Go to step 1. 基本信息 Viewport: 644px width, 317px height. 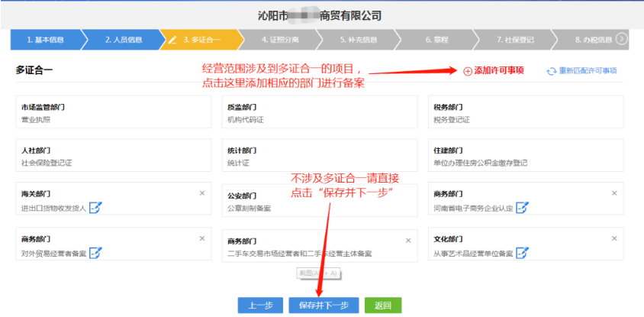click(45, 40)
